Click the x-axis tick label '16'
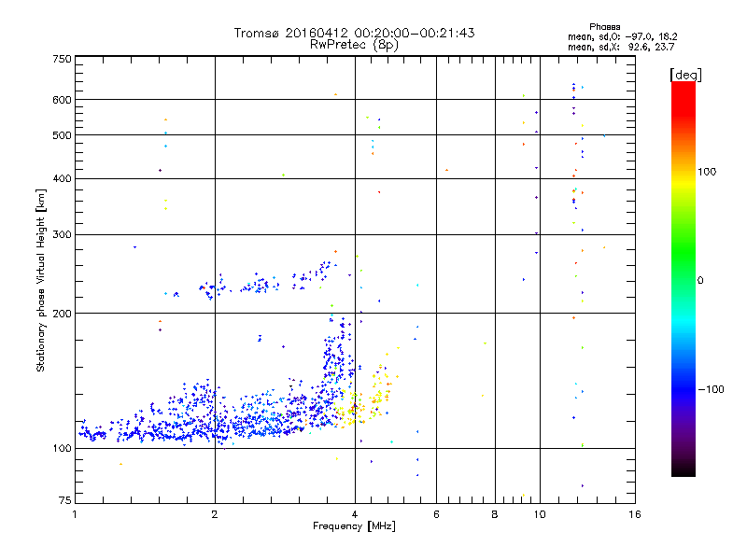747x560 pixels. (635, 514)
